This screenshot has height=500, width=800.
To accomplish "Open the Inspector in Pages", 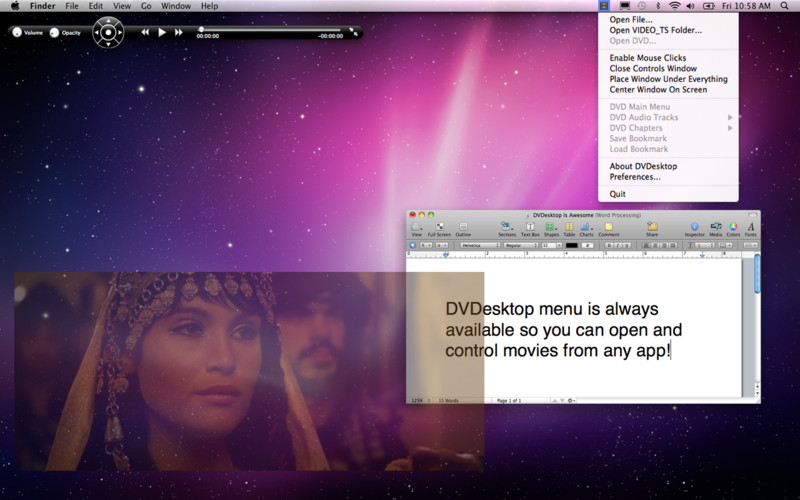I will coord(694,229).
